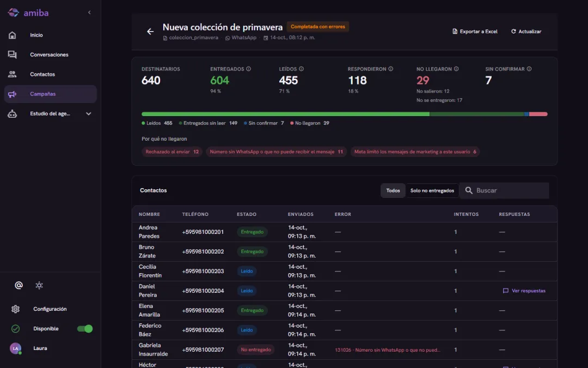Show info for the No llegaron metric

[x=456, y=69]
